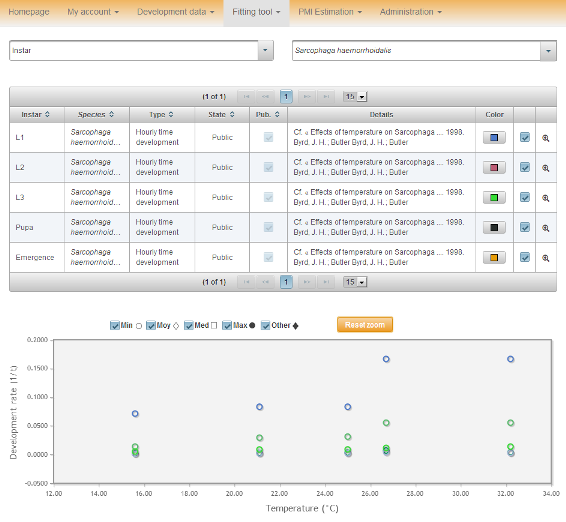Viewport: 566px width, 522px height.
Task: Uncheck the Moy data series checkbox
Action: point(151,325)
